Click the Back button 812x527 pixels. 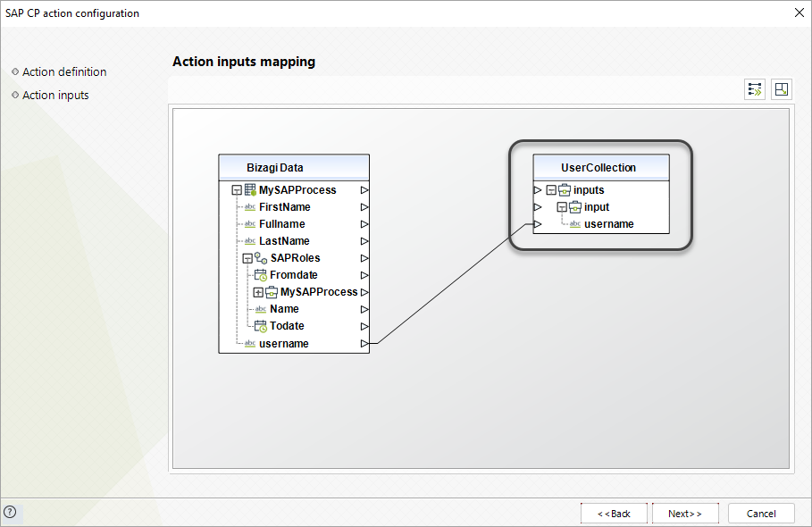[614, 514]
